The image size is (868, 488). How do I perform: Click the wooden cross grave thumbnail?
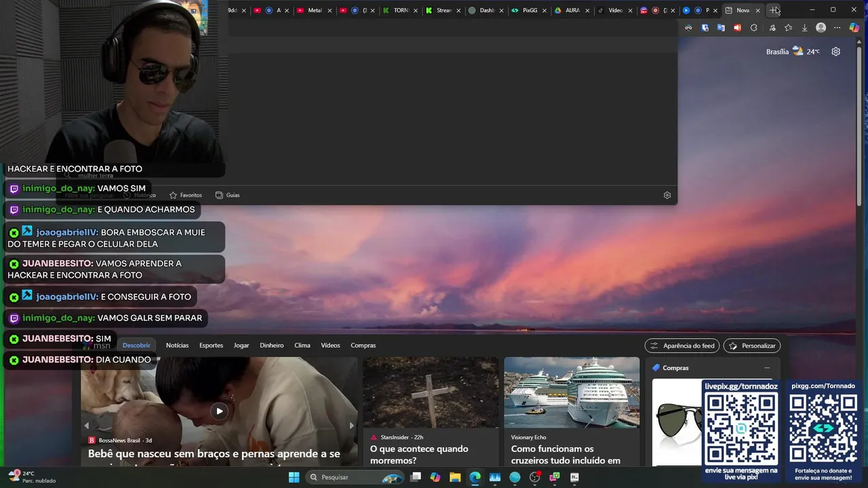[431, 392]
